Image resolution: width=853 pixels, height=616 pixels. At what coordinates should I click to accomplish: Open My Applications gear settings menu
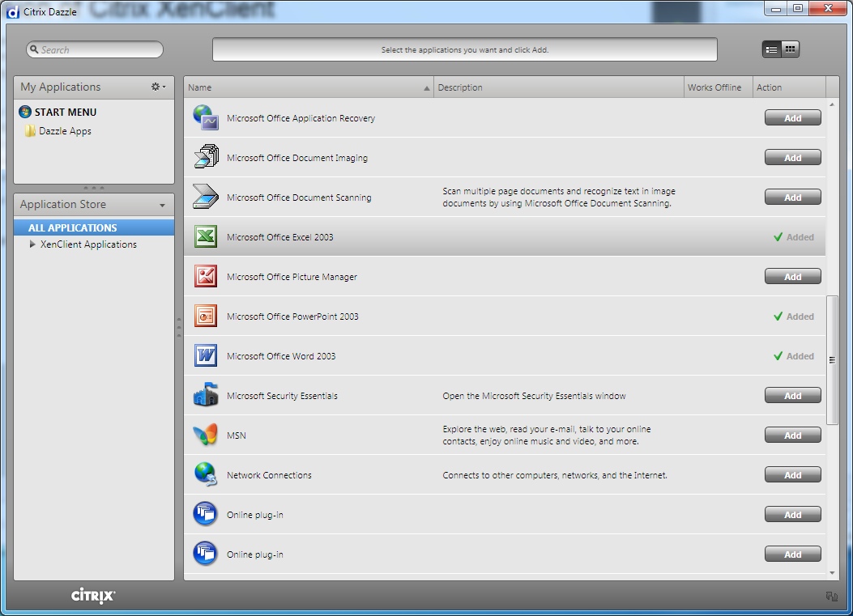point(158,87)
